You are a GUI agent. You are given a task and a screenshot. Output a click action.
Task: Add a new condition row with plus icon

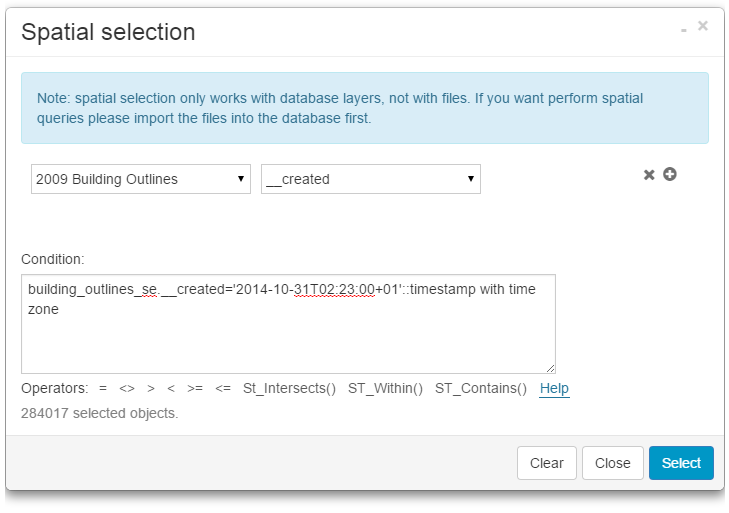[670, 174]
